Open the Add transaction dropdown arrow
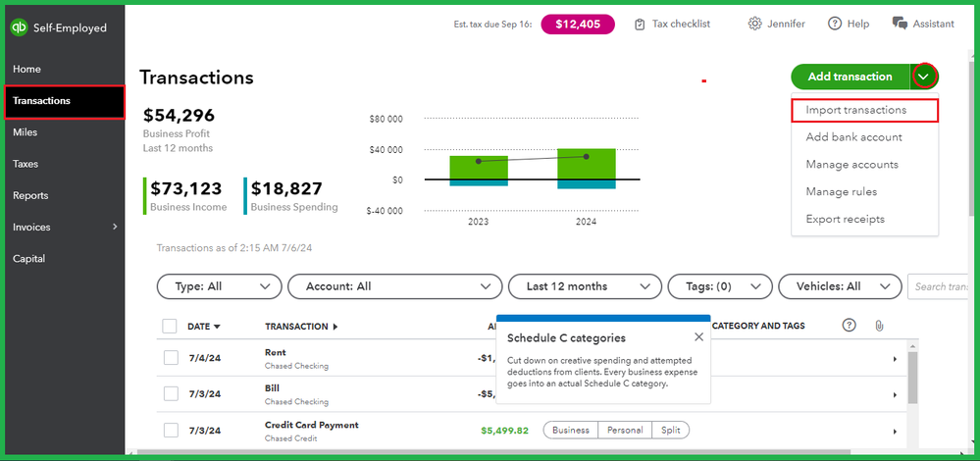Viewport: 980px width, 461px height. pos(925,77)
